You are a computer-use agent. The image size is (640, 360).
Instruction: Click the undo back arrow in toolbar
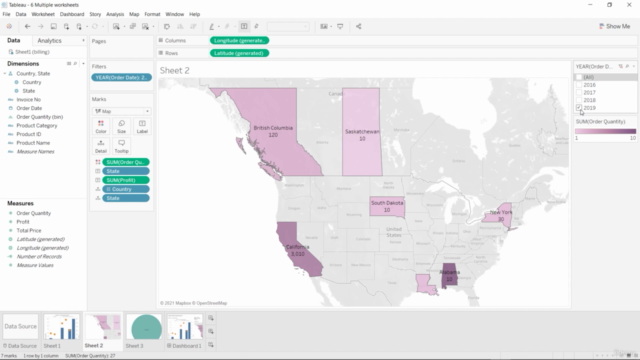[x=27, y=27]
